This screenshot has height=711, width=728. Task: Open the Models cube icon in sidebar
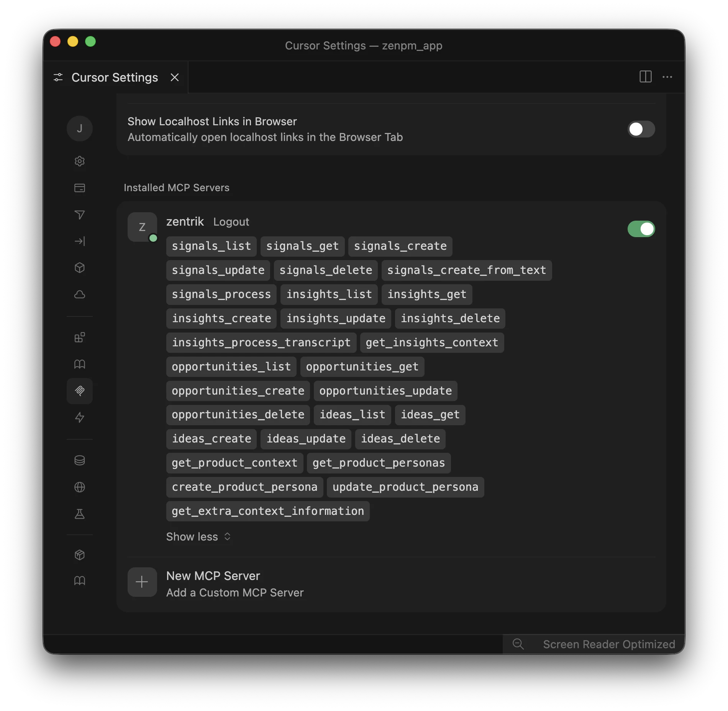pos(80,268)
